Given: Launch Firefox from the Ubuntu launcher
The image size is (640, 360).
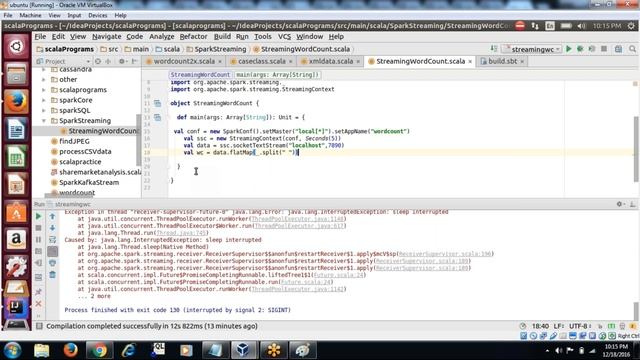Looking at the screenshot, I should point(16,102).
